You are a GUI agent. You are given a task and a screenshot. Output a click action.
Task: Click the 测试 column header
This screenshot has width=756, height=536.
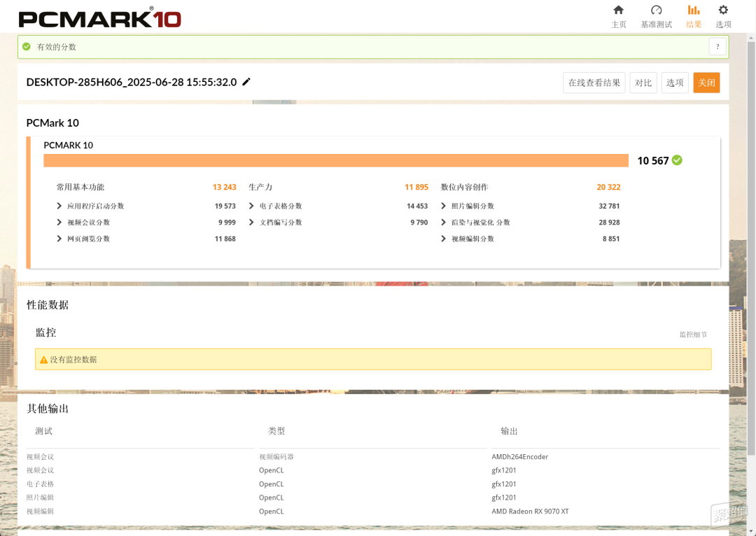[x=44, y=431]
